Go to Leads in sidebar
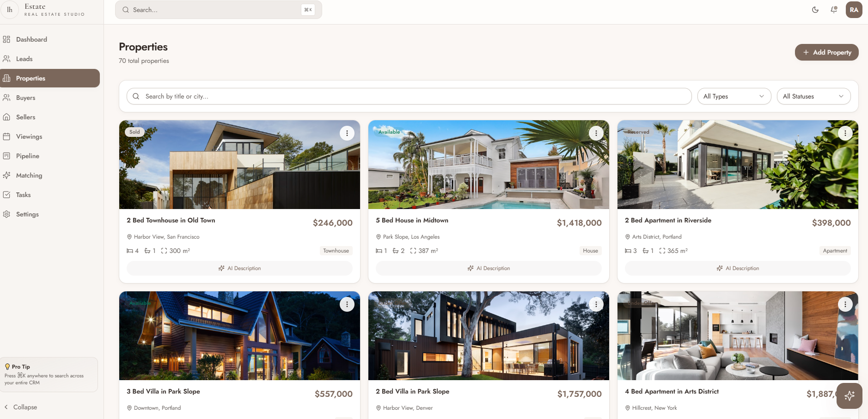Screen dimensions: 868x419 pos(50,59)
